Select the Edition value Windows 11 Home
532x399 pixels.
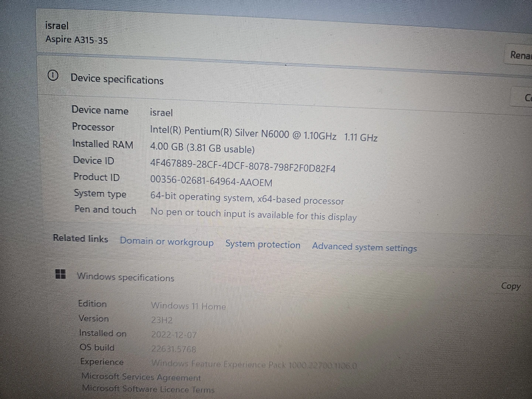[188, 306]
